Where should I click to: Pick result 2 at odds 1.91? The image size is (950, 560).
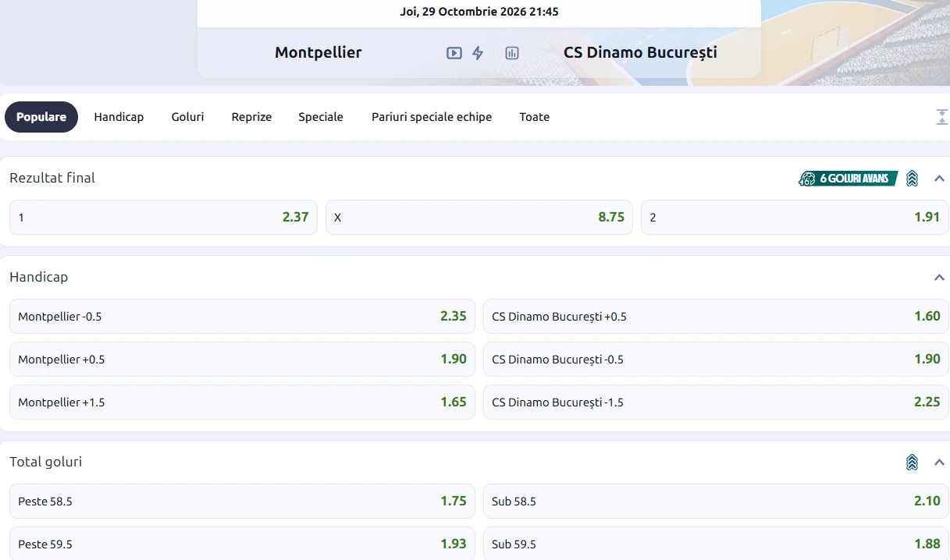pos(795,218)
